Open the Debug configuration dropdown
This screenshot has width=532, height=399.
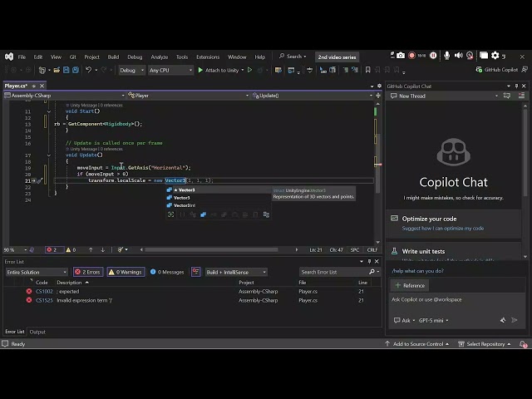click(132, 70)
